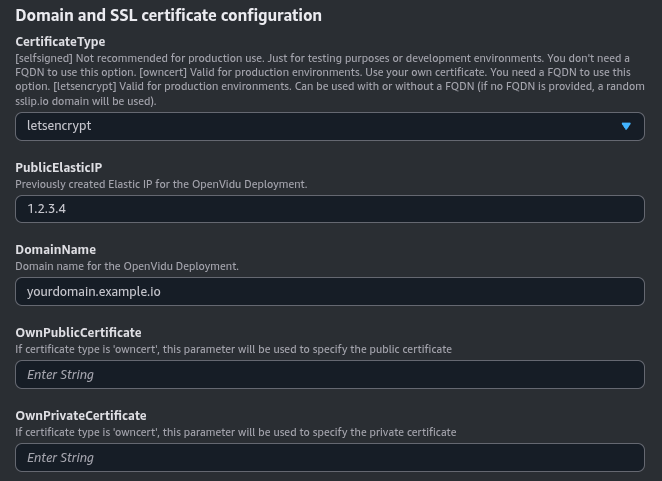
Task: Click the PublicElasticIP field containing 1.2.3.4
Action: click(329, 209)
